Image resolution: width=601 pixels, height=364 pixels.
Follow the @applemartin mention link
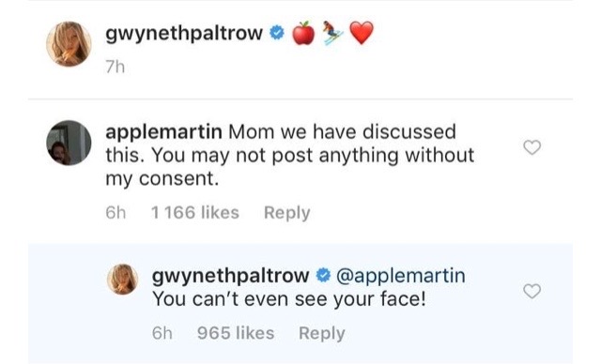pos(401,276)
